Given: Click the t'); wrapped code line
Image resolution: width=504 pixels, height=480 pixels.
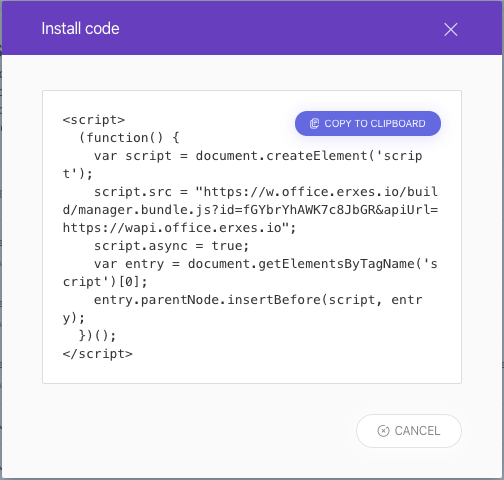Looking at the screenshot, I should click(x=78, y=174).
